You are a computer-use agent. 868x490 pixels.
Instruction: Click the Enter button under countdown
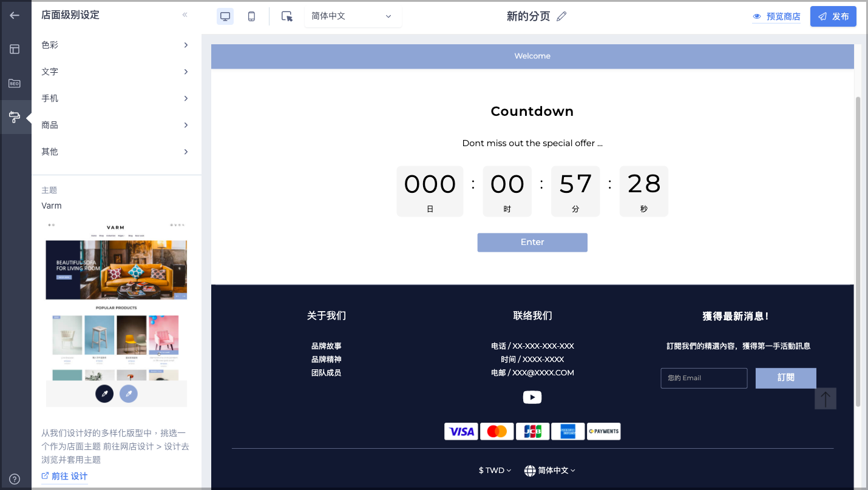(x=532, y=242)
